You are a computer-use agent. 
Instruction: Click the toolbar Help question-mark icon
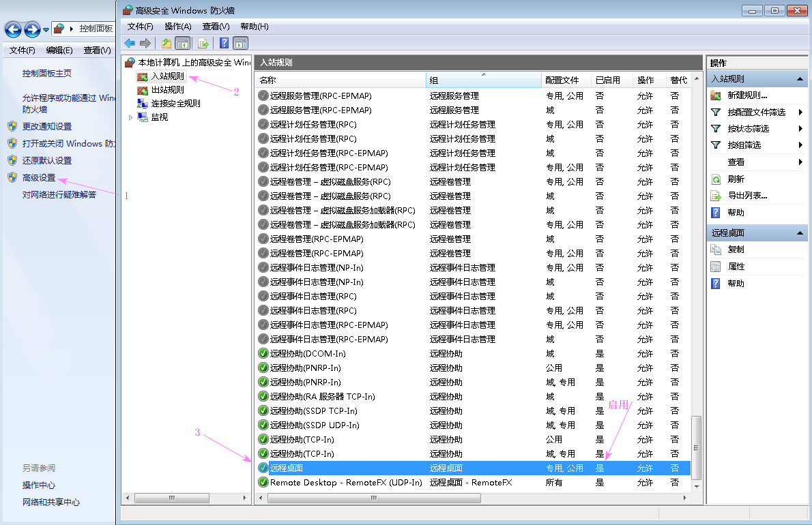point(224,42)
